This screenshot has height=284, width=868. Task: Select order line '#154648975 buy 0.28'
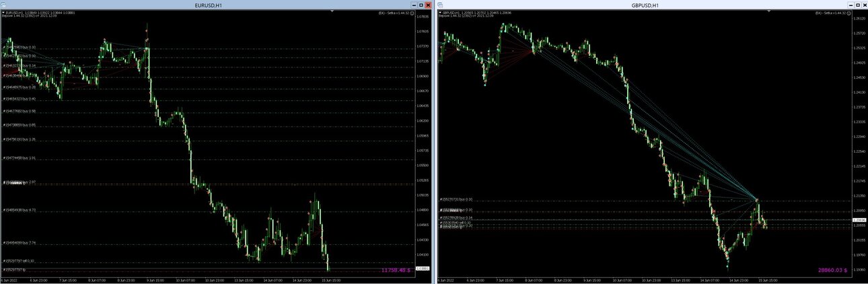pyautogui.click(x=20, y=87)
